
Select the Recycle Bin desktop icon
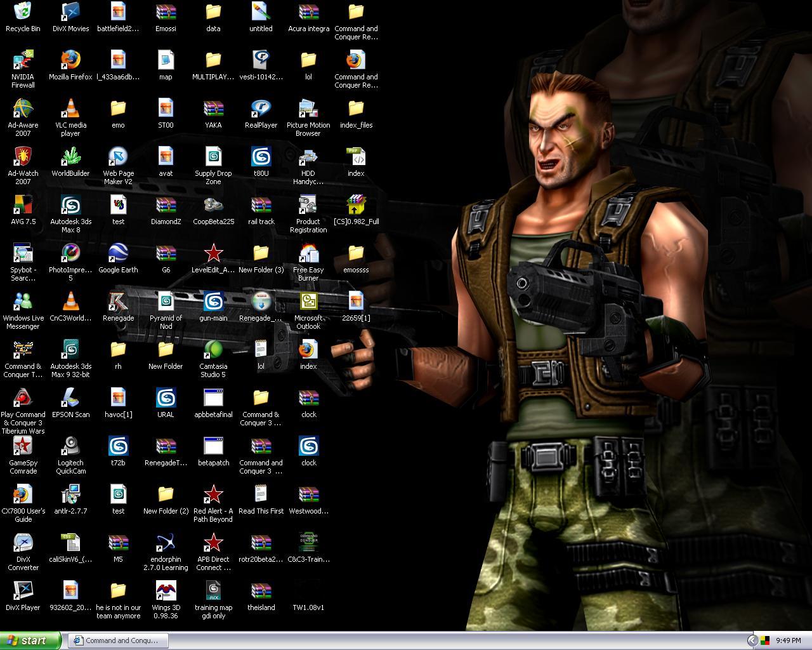(x=23, y=12)
